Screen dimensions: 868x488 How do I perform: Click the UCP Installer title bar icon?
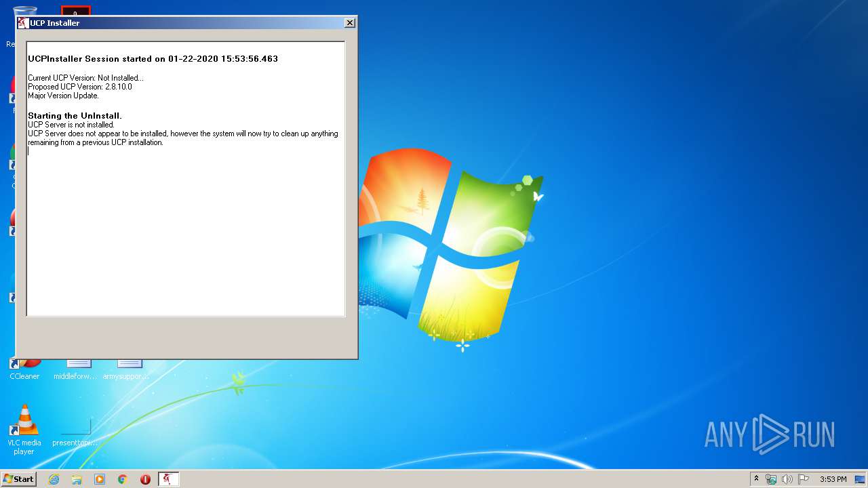pyautogui.click(x=23, y=22)
